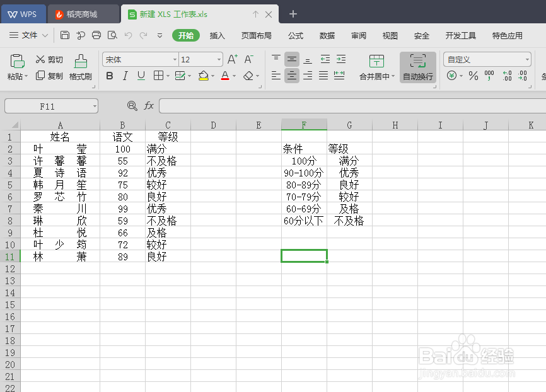Click the red font color A icon

[225, 76]
